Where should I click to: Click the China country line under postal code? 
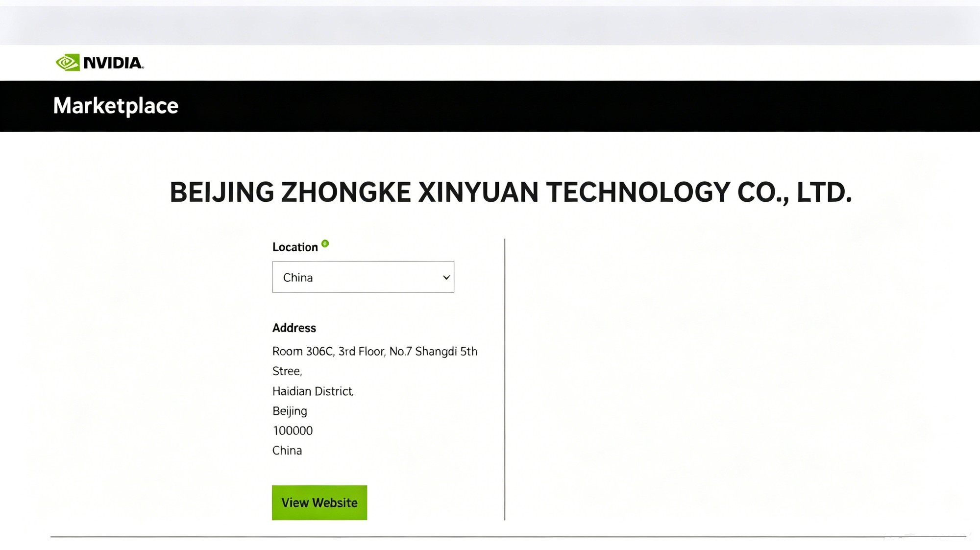[x=287, y=451]
